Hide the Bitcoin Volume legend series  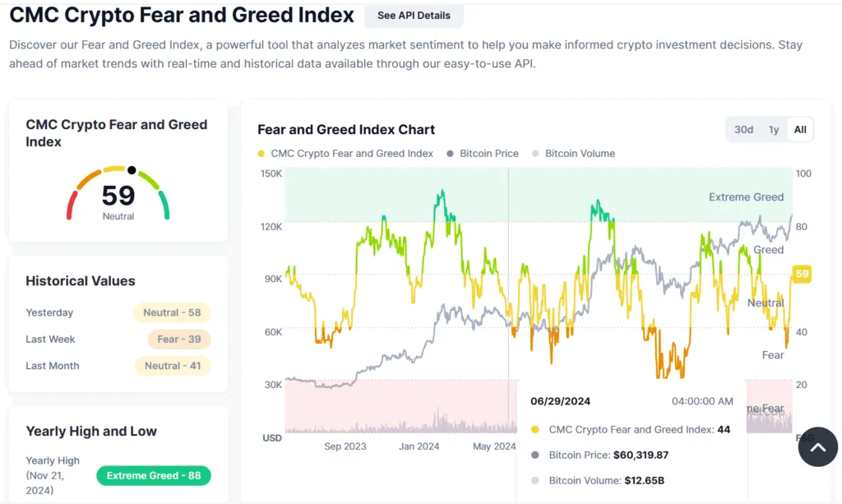click(573, 154)
